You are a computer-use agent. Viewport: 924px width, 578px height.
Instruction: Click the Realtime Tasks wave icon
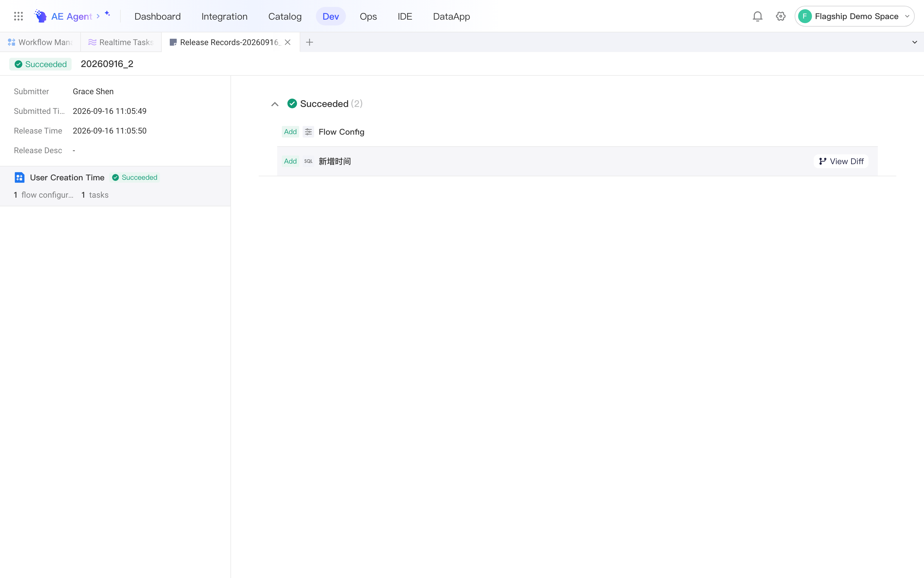tap(92, 42)
